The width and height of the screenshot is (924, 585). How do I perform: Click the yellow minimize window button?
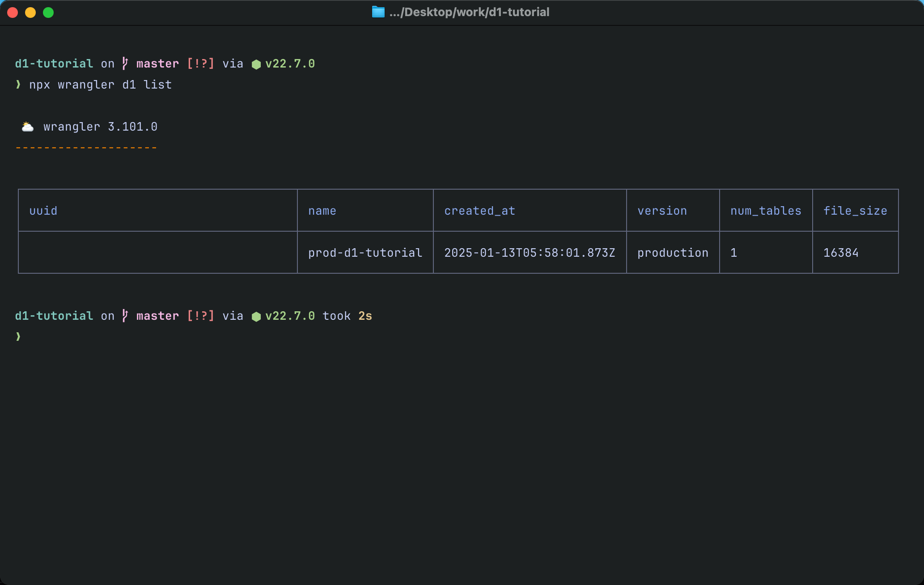(30, 13)
